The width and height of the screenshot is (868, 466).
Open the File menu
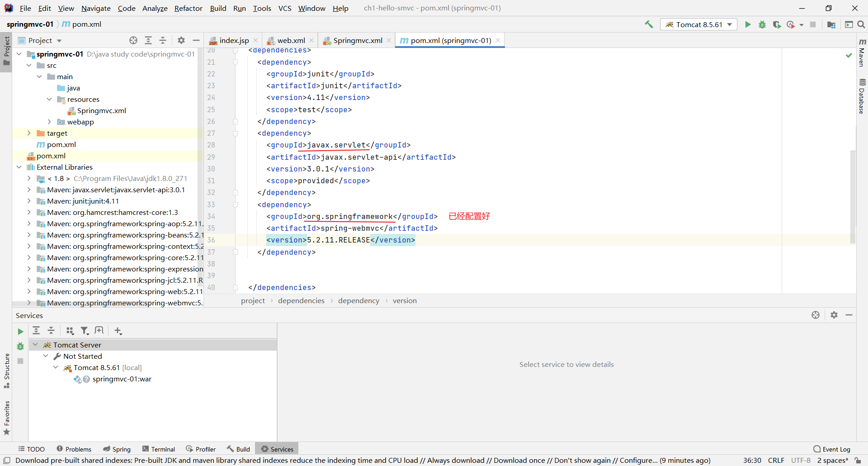click(x=25, y=8)
